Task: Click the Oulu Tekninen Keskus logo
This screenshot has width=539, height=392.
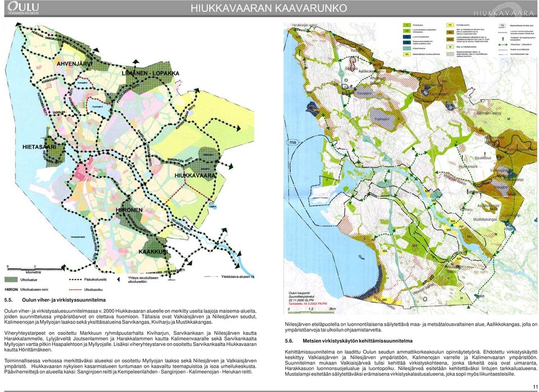Action: click(x=24, y=8)
